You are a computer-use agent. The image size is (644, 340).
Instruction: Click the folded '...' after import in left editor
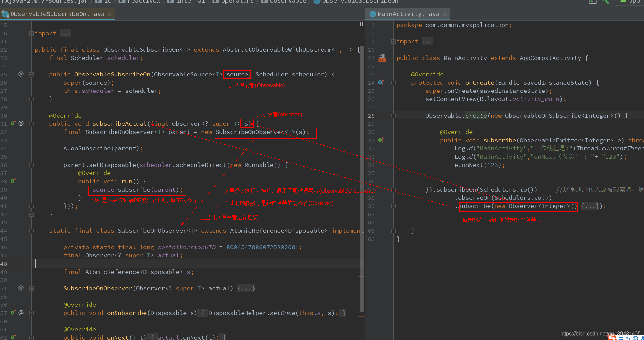tap(65, 33)
